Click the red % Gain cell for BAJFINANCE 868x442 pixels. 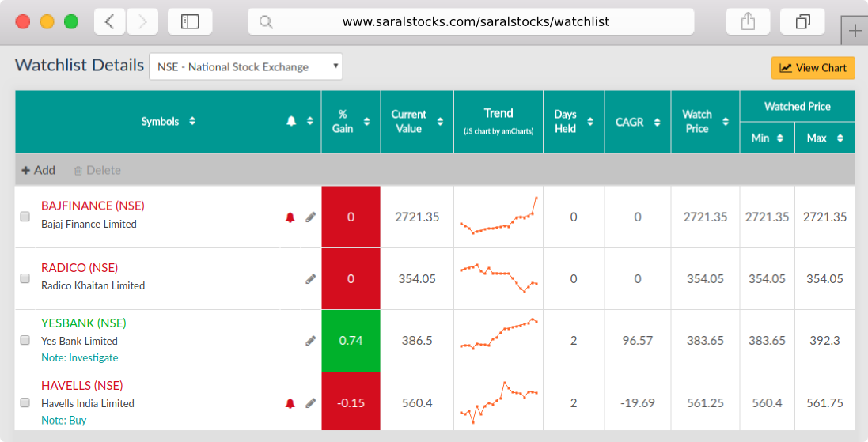tap(351, 217)
